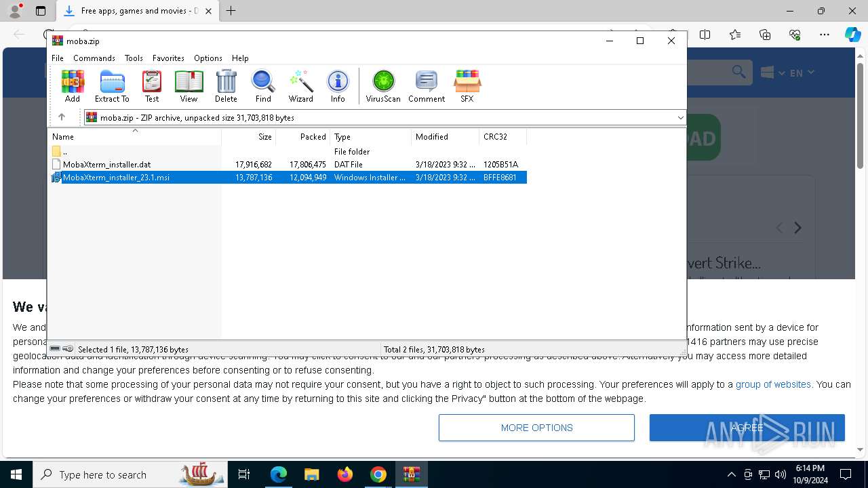Close the Free apps browser tab
Viewport: 868px width, 488px height.
click(x=209, y=11)
